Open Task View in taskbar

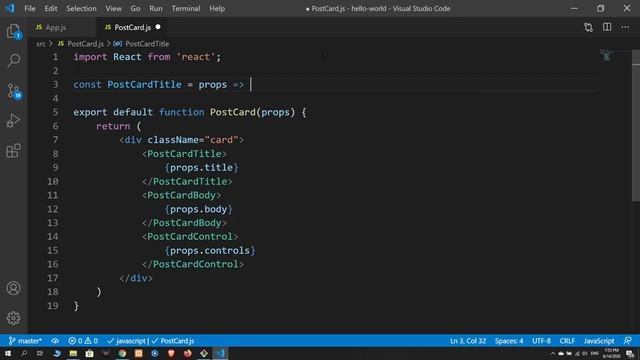[x=40, y=353]
